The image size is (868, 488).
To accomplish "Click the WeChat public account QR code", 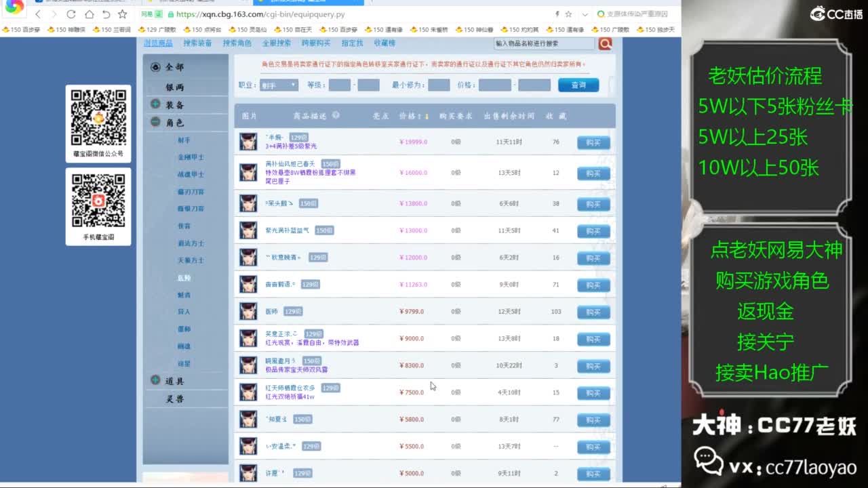I will click(x=98, y=118).
